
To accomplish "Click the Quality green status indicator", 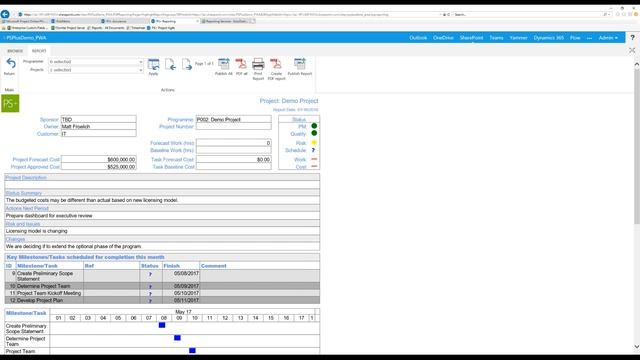I will 314,133.
